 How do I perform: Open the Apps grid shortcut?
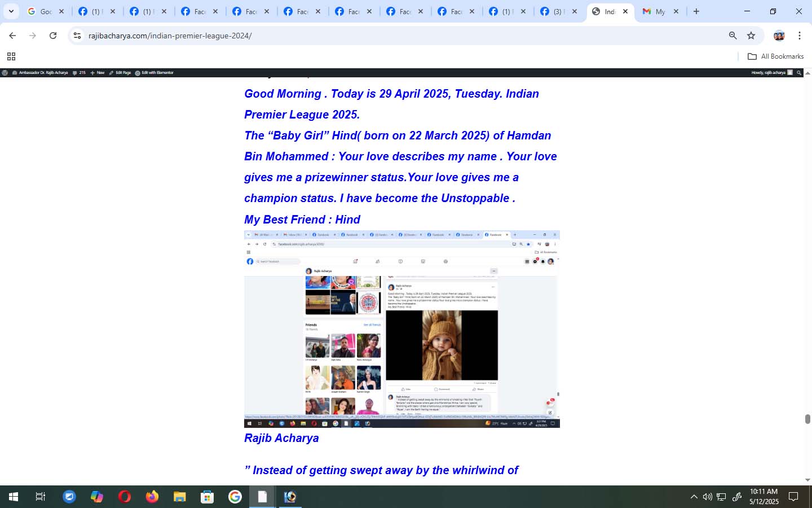(x=11, y=56)
